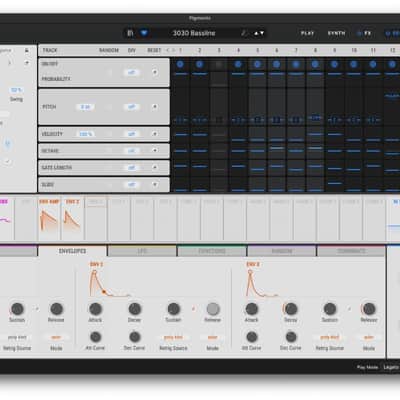Click the dice icon below the lock icon
Image resolution: width=400 pixels, height=400 pixels.
(27, 63)
